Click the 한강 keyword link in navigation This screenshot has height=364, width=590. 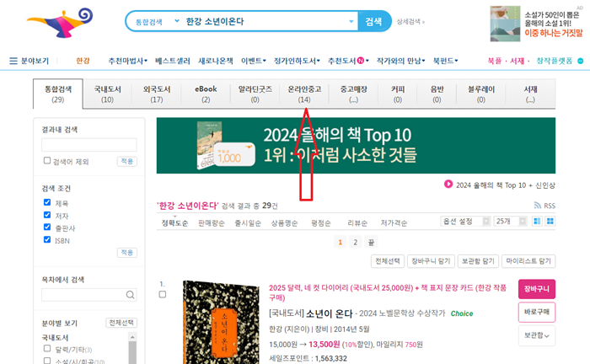pyautogui.click(x=83, y=61)
